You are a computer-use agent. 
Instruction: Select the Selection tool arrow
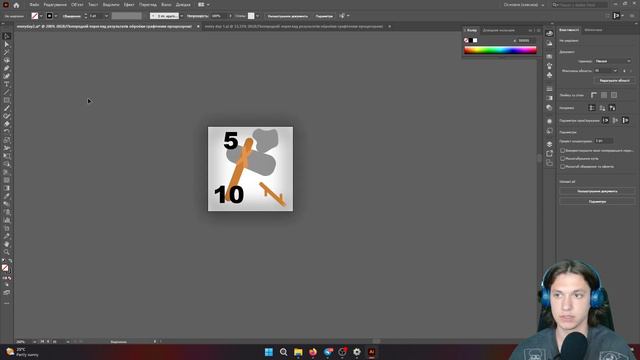(7, 36)
